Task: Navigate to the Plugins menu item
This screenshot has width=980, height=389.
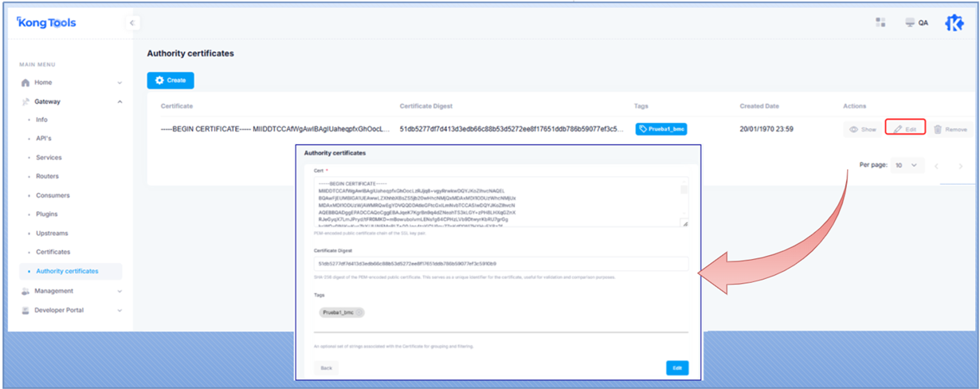Action: (47, 214)
